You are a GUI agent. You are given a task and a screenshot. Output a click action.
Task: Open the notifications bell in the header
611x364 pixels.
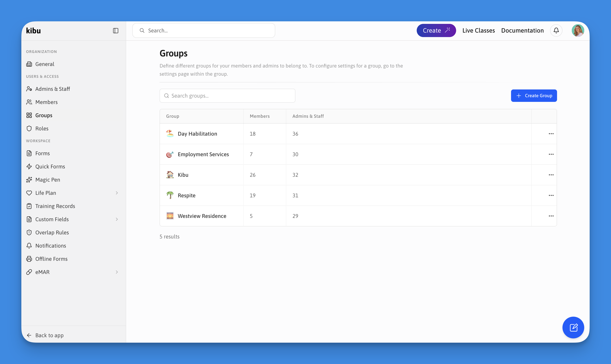click(x=556, y=30)
